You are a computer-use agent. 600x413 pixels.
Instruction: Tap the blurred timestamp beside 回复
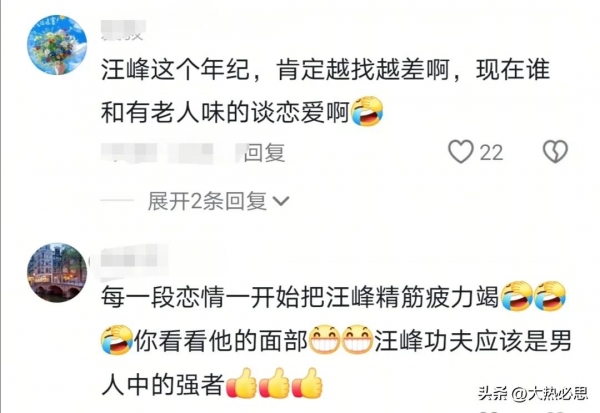[170, 152]
